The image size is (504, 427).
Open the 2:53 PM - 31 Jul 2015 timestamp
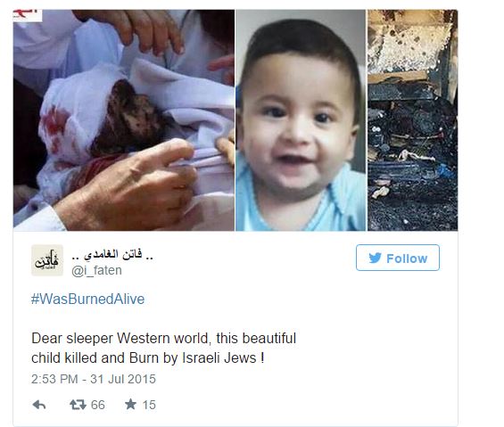coord(94,379)
